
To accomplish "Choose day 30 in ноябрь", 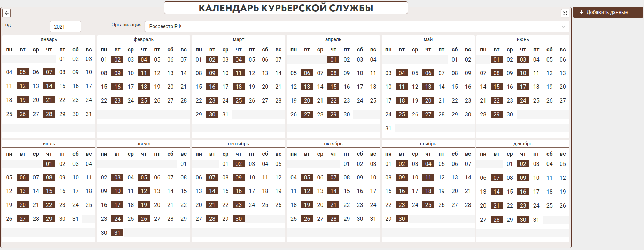I will pos(402,219).
